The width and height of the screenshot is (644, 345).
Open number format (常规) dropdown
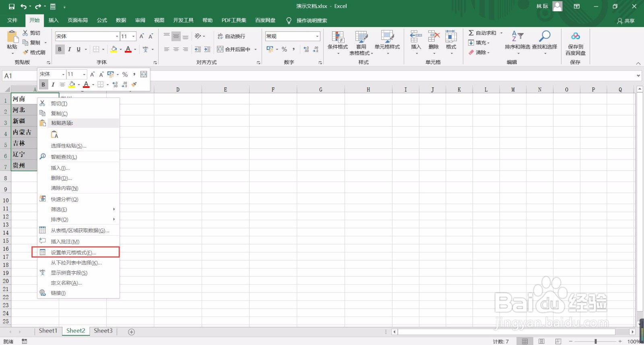(317, 36)
